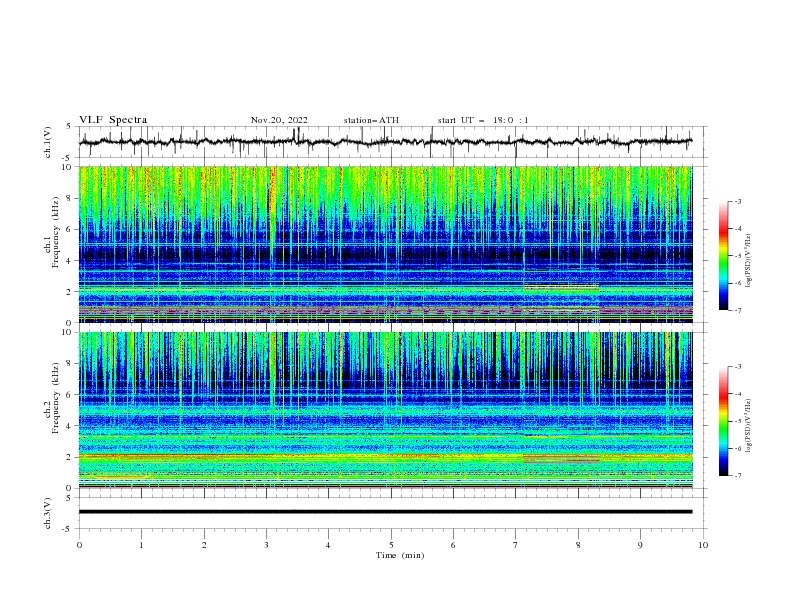Click the "-5" volt tick of ch.3(V) panel

[x=68, y=529]
